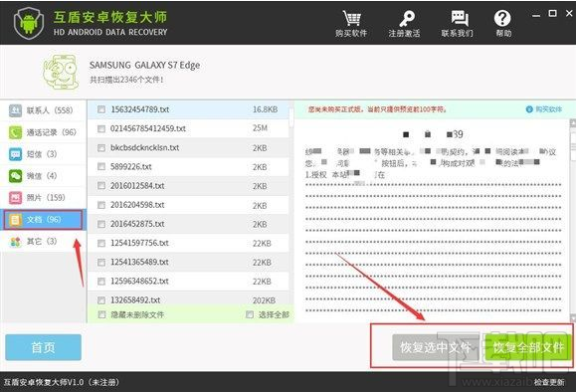Viewport: 576px width, 392px height.
Task: Switch to 照片 (159) category
Action: tap(44, 198)
